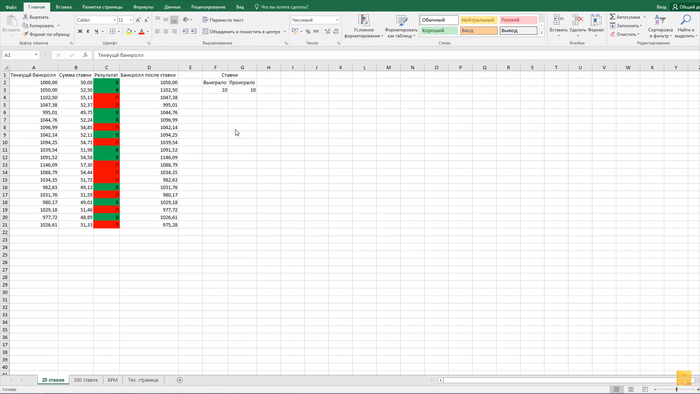Click Insert cells (Вставить) icon
This screenshot has width=700, height=394.
pyautogui.click(x=558, y=21)
